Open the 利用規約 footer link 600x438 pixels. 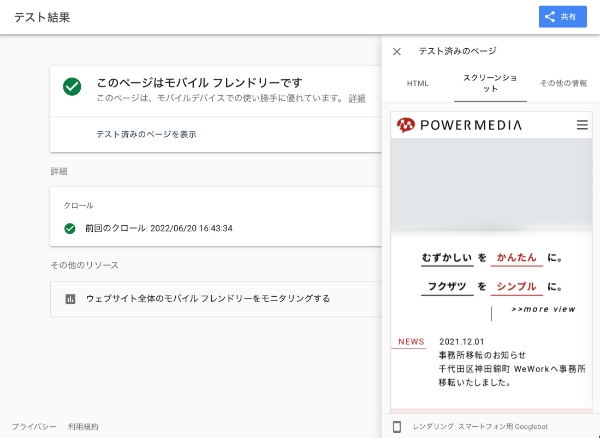click(x=83, y=427)
